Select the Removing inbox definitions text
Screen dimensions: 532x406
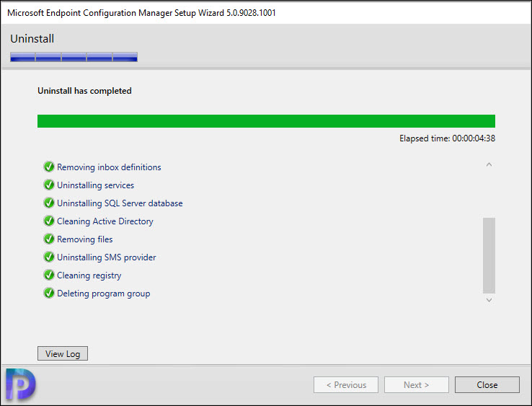[109, 167]
